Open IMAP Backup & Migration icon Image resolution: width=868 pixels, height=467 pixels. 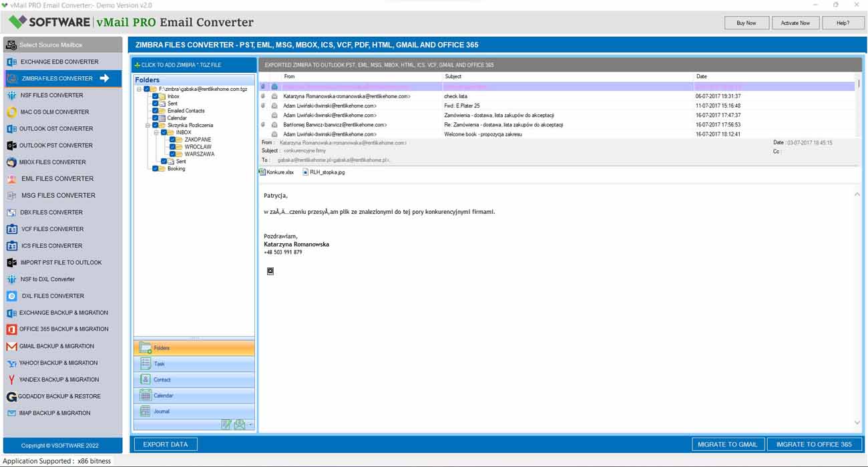point(11,413)
